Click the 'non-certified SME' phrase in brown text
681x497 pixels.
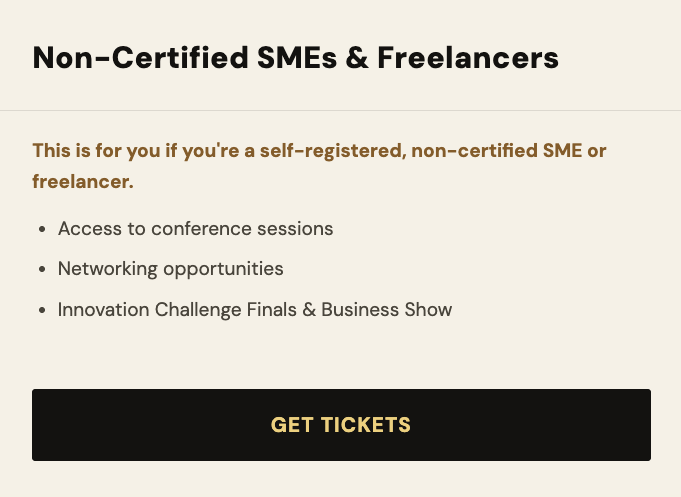(x=497, y=151)
